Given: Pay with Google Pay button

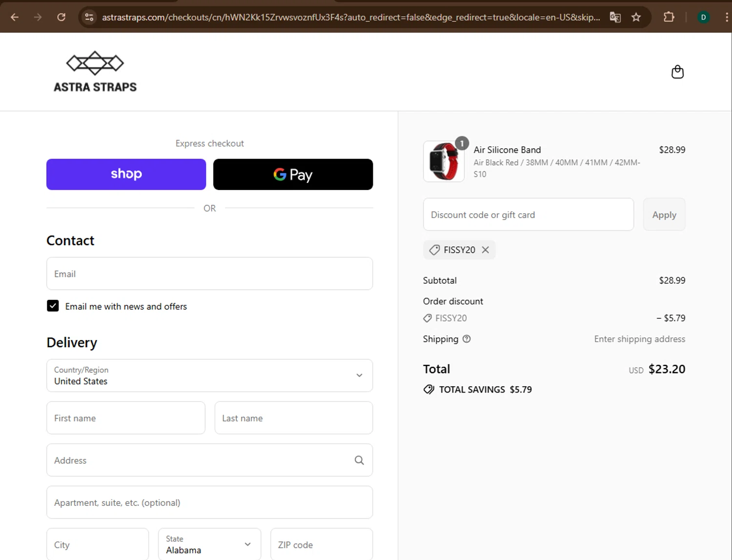Looking at the screenshot, I should [x=293, y=174].
